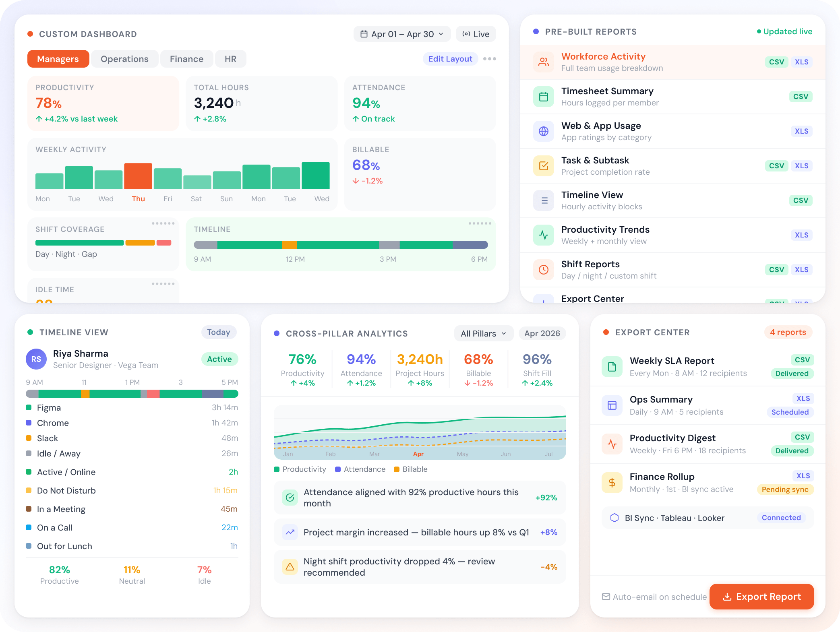This screenshot has height=632, width=840.
Task: Switch to the Operations tab
Action: tap(124, 59)
